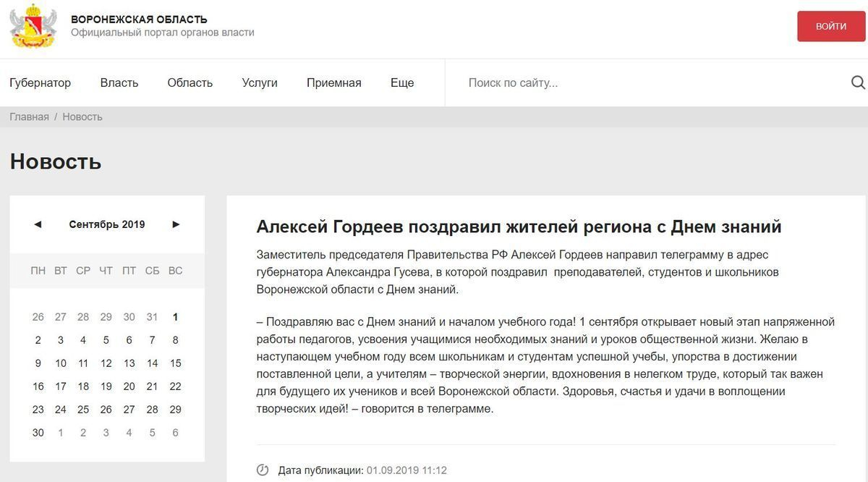Click the ВС weekday header
The height and width of the screenshot is (482, 868).
click(x=175, y=271)
